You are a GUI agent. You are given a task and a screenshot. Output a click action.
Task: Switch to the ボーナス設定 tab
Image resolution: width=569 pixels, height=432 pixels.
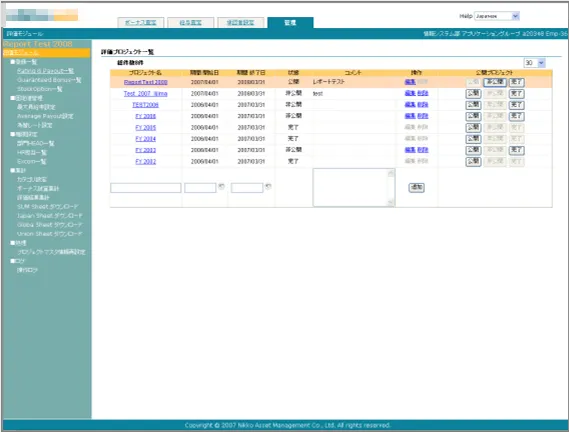coord(140,23)
